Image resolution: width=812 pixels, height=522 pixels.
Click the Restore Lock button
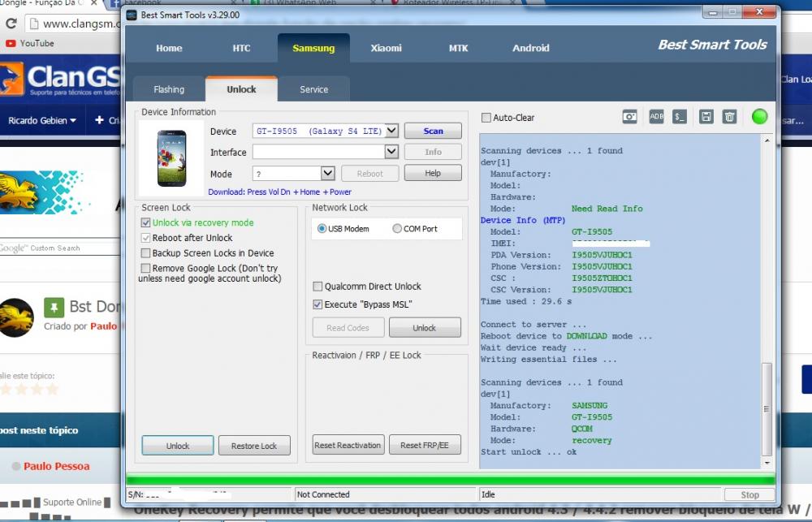click(x=254, y=446)
